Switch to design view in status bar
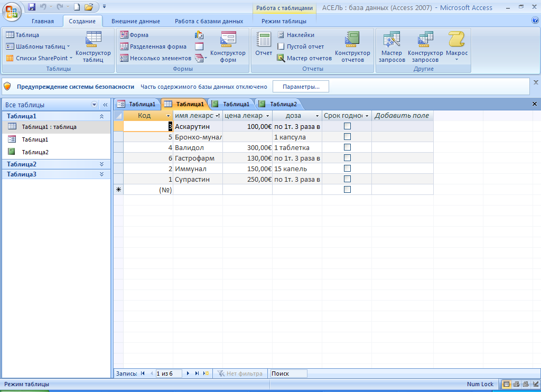541x392 pixels. [536, 384]
